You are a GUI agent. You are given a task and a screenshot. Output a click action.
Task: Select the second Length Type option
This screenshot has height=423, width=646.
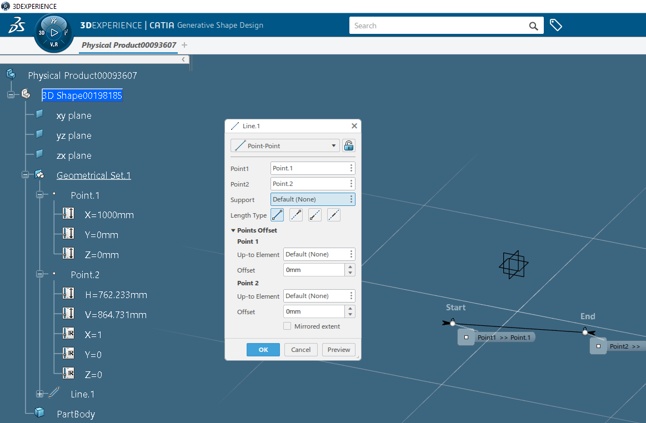[x=296, y=215]
